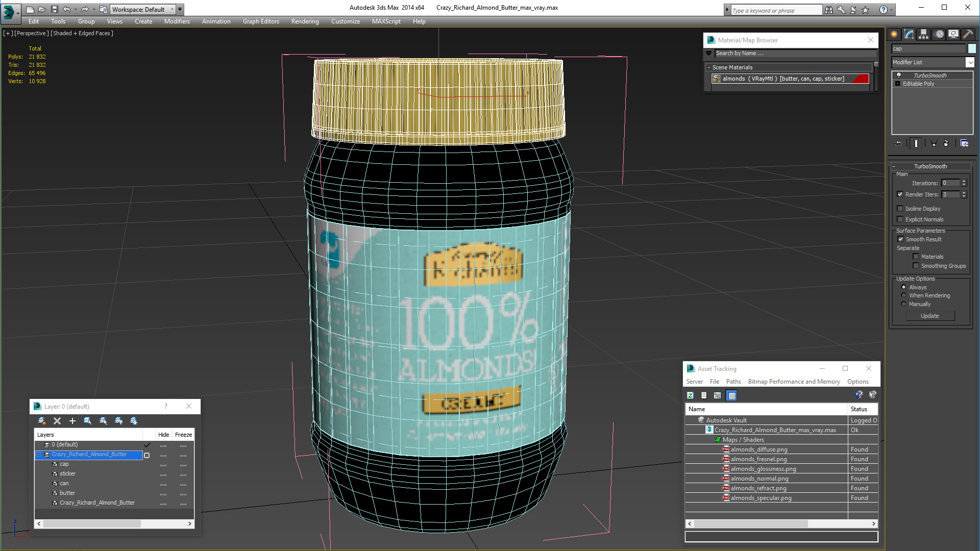Image resolution: width=980 pixels, height=551 pixels.
Task: Switch Asset Tracking to table view icon
Action: [731, 395]
